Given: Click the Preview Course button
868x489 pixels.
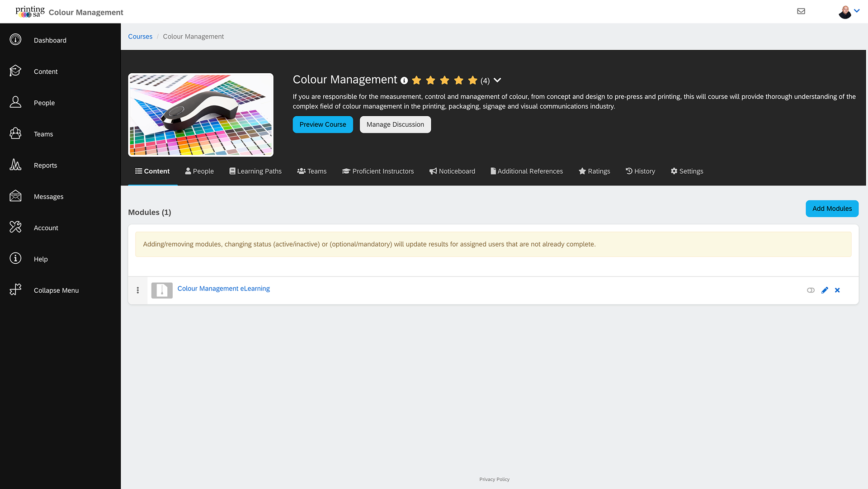Looking at the screenshot, I should pos(323,124).
